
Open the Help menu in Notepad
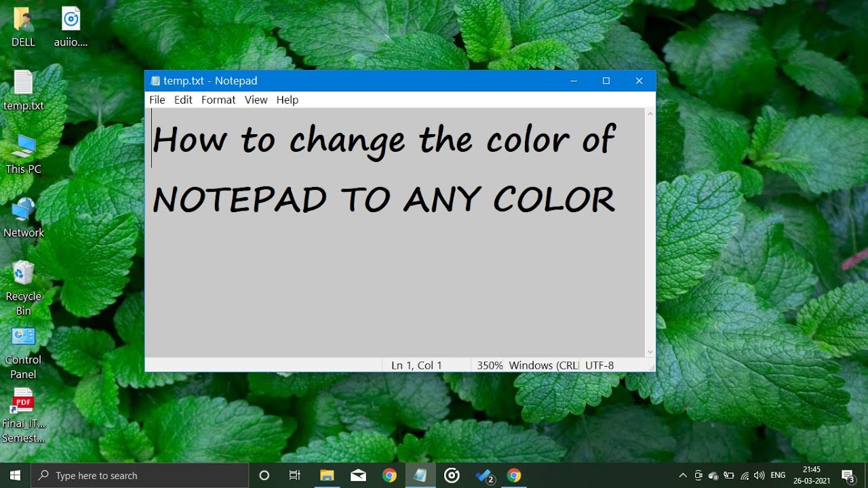point(287,100)
